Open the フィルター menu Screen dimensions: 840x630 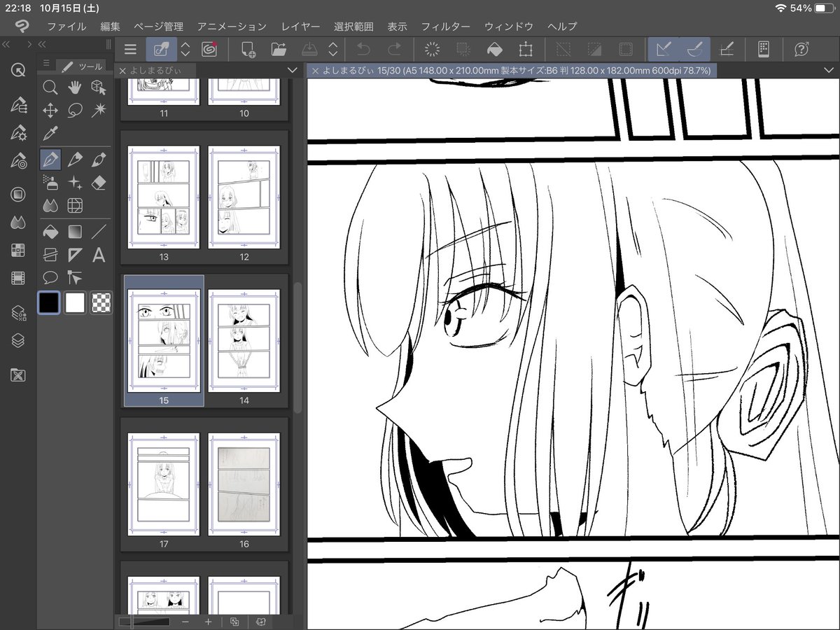[445, 27]
